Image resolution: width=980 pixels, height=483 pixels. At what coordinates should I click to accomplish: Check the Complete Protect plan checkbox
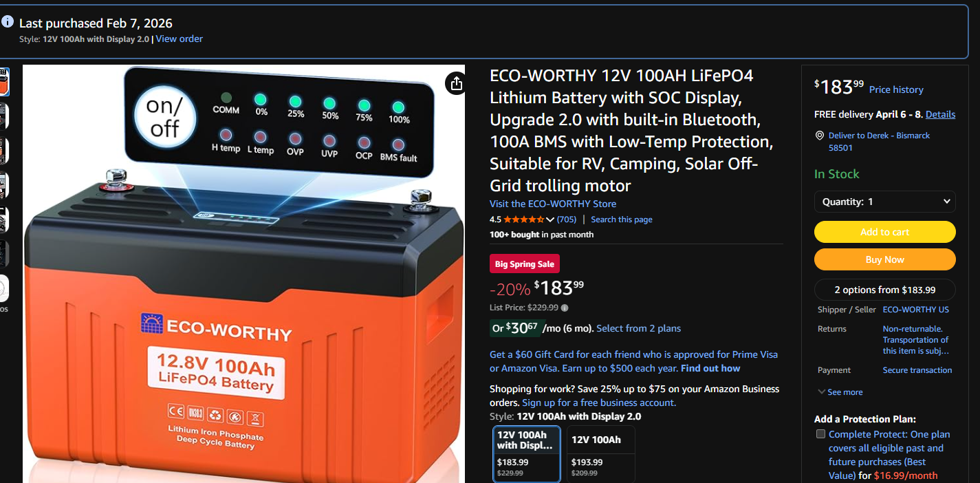tap(820, 434)
